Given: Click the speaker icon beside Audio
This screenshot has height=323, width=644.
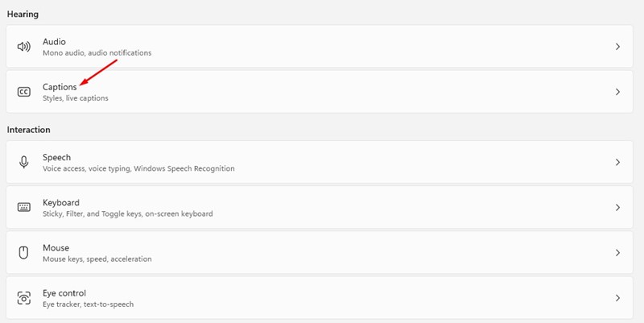Looking at the screenshot, I should pyautogui.click(x=24, y=47).
